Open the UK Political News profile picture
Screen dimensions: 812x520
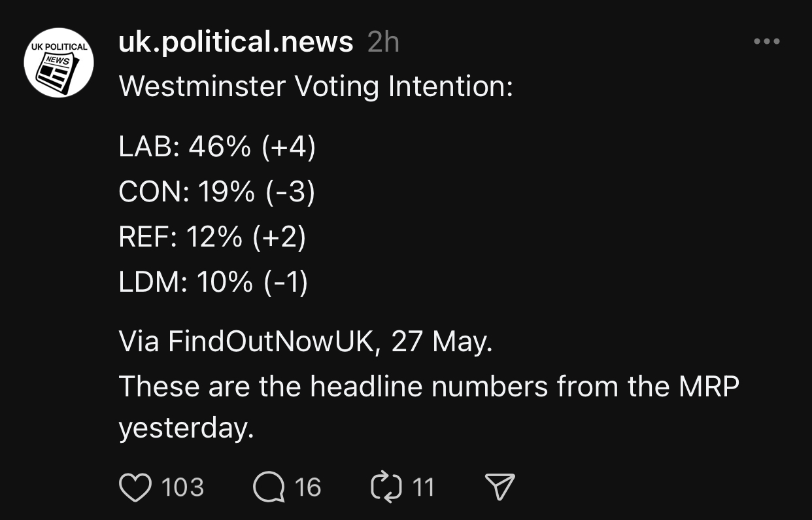59,63
